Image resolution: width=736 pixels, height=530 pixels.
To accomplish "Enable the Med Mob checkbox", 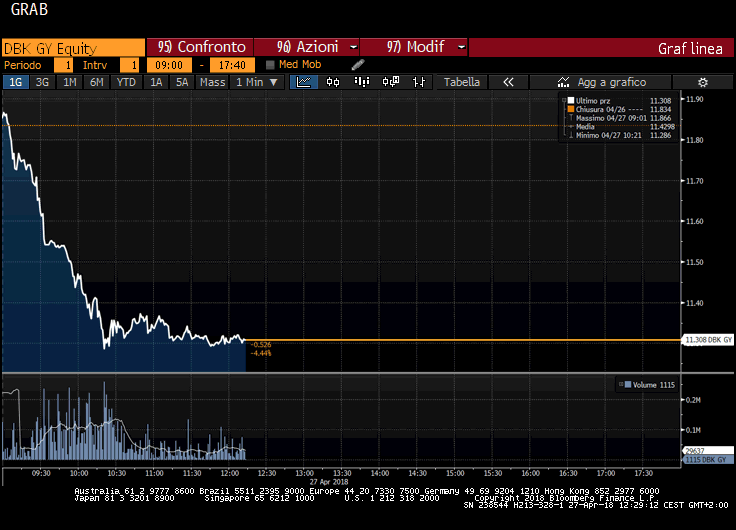I will pos(270,65).
